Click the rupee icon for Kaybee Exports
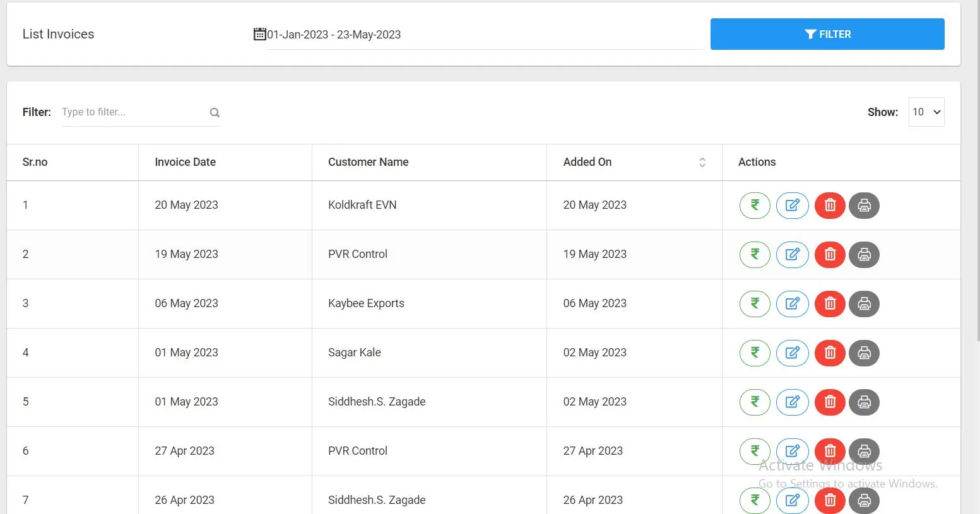Image resolution: width=980 pixels, height=514 pixels. coord(755,304)
